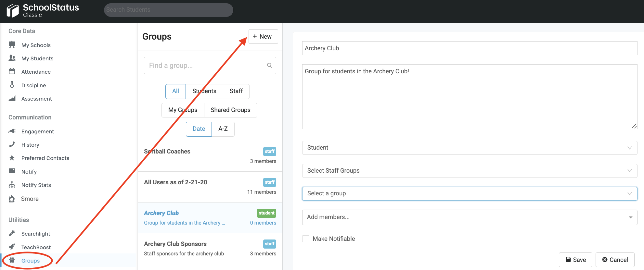Switch to the Shared Groups tab

(x=230, y=110)
